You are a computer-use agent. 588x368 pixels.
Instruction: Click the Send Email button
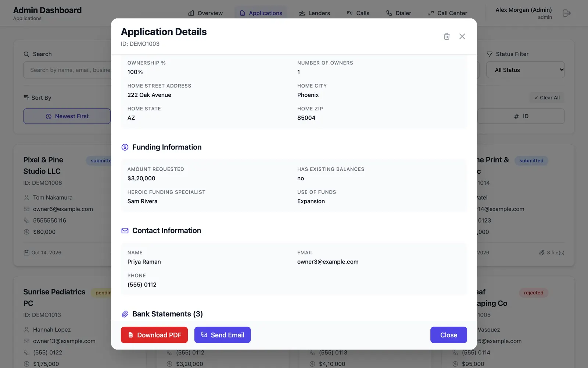click(x=222, y=335)
